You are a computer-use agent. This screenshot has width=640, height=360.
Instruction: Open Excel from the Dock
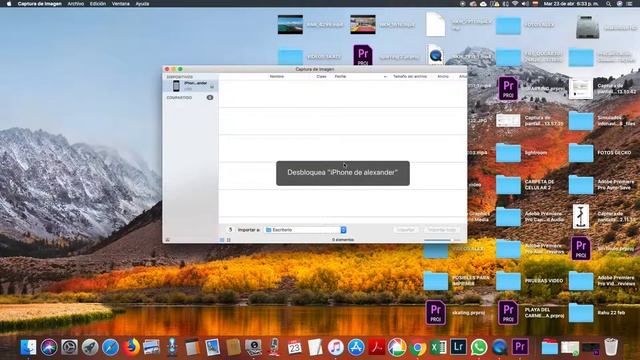point(438,347)
